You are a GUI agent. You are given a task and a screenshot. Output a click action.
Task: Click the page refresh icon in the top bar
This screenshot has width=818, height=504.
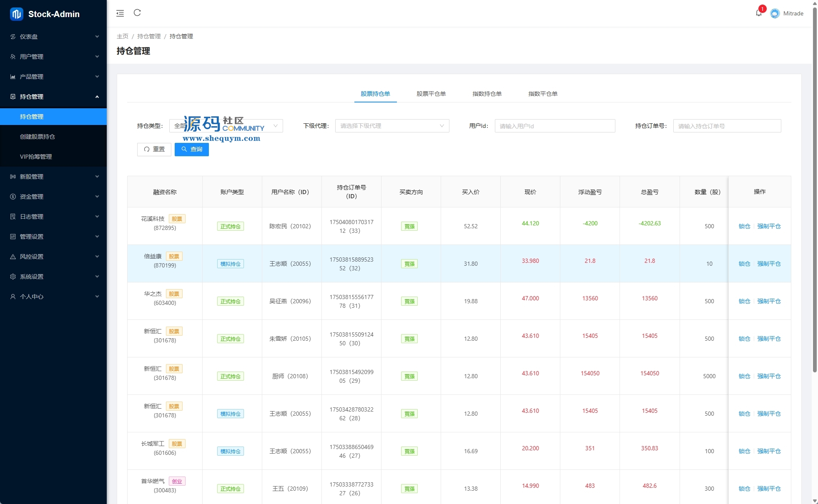click(x=137, y=13)
